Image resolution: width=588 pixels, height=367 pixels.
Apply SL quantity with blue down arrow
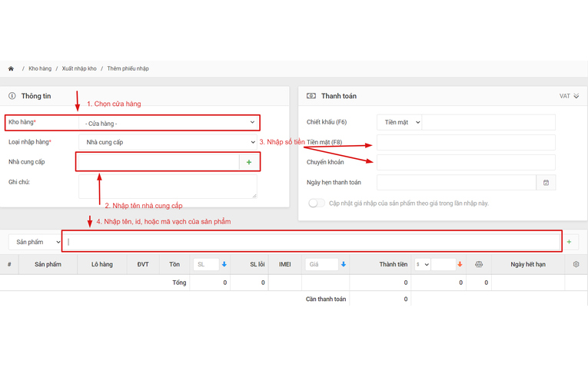coord(224,264)
